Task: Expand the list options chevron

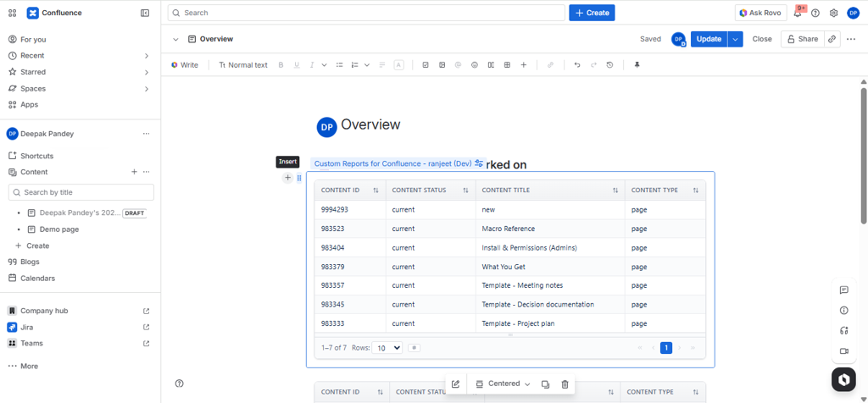Action: [x=367, y=64]
